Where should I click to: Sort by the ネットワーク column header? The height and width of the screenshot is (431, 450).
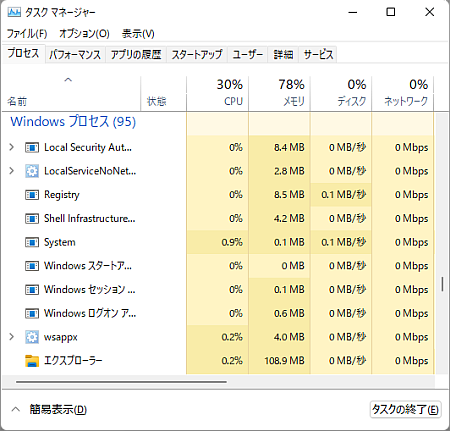(x=403, y=93)
